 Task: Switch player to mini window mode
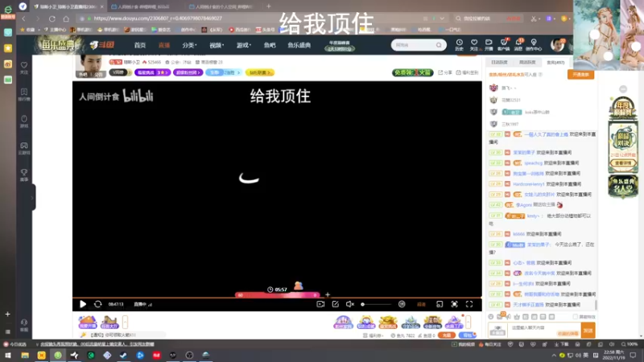point(440,304)
